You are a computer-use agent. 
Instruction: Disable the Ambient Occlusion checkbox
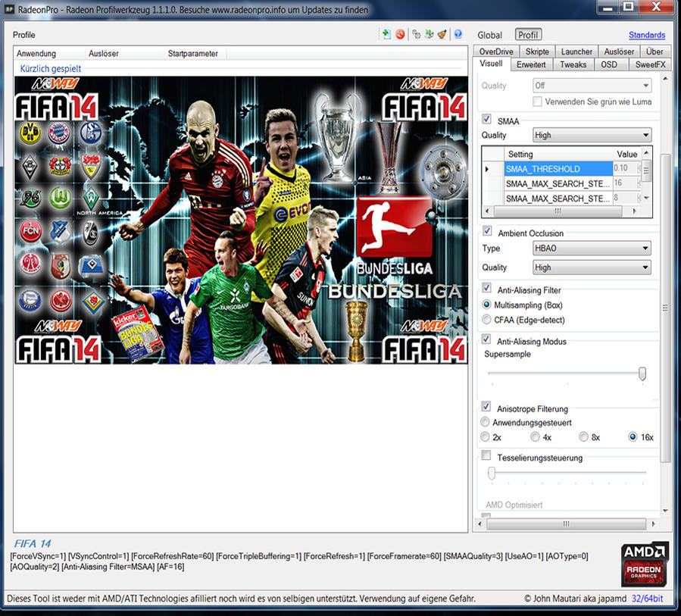(487, 230)
